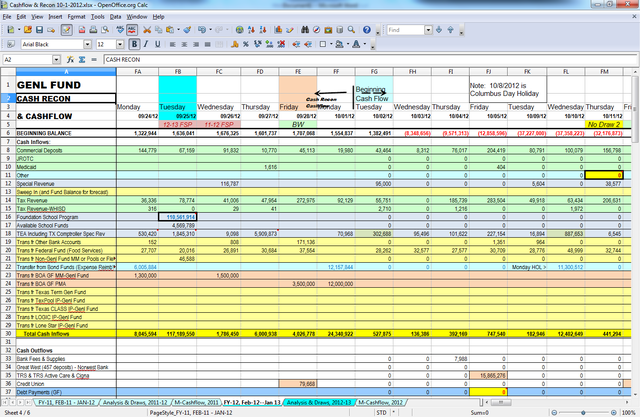The height and width of the screenshot is (417, 640).
Task: Center cell text horizontally
Action: [x=184, y=44]
